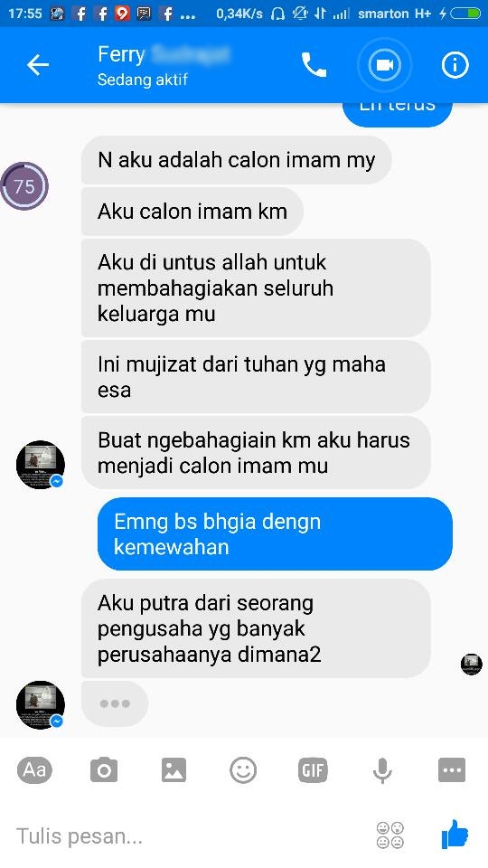Tap the chat head showing 75
The width and height of the screenshot is (488, 868).
coord(24,186)
